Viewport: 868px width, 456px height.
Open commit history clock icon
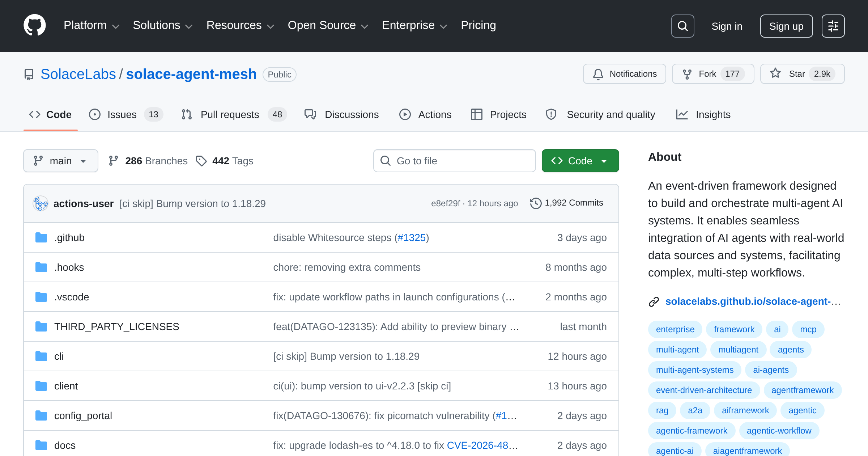pos(535,203)
